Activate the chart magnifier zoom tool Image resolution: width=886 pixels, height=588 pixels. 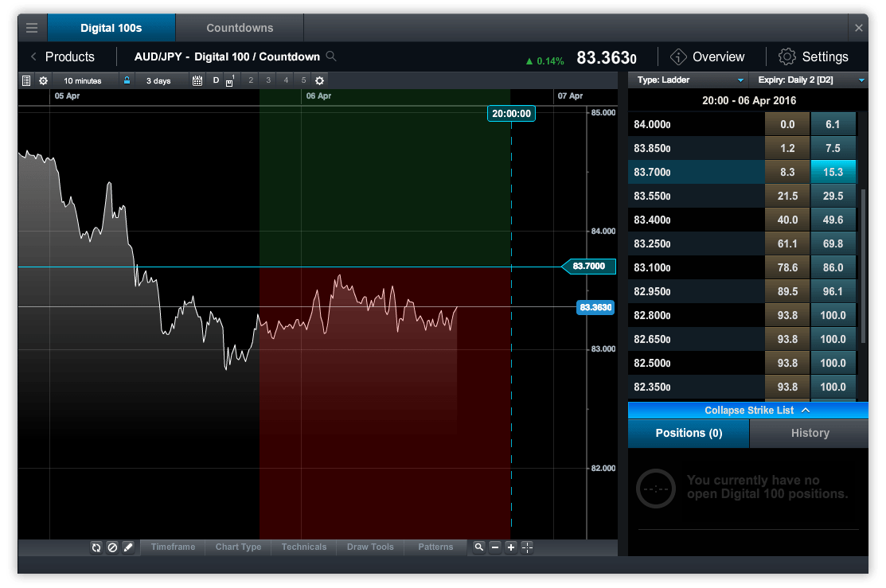[478, 547]
